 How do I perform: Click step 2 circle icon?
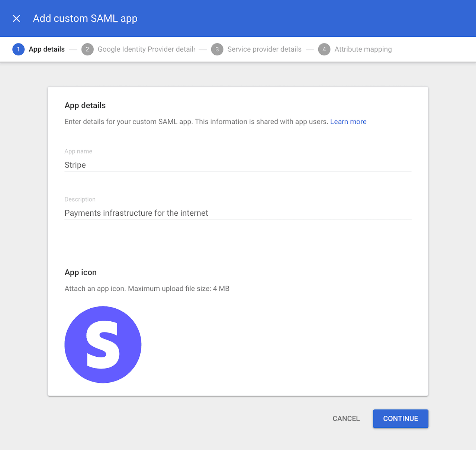[x=87, y=49]
